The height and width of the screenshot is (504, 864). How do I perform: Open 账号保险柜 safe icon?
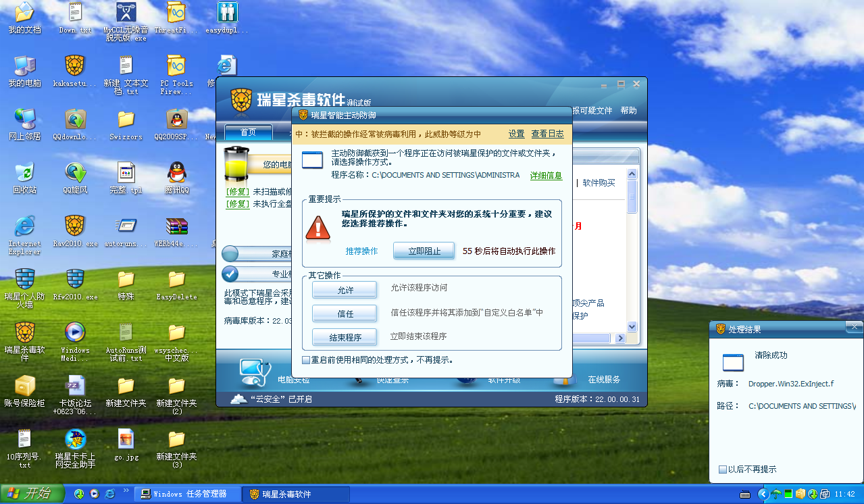click(24, 390)
